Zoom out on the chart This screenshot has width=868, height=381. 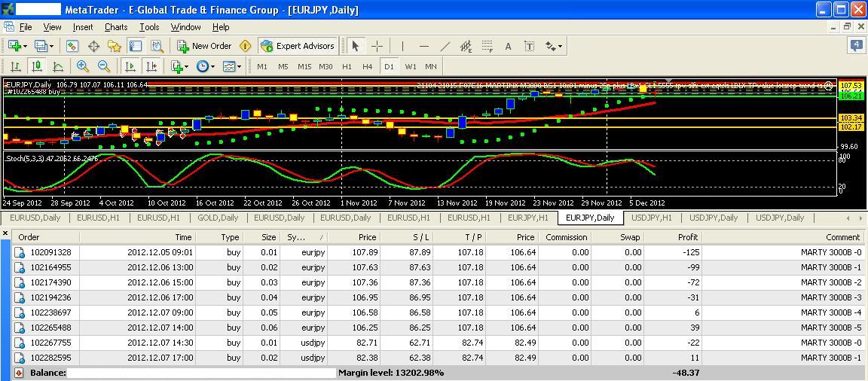click(x=103, y=66)
